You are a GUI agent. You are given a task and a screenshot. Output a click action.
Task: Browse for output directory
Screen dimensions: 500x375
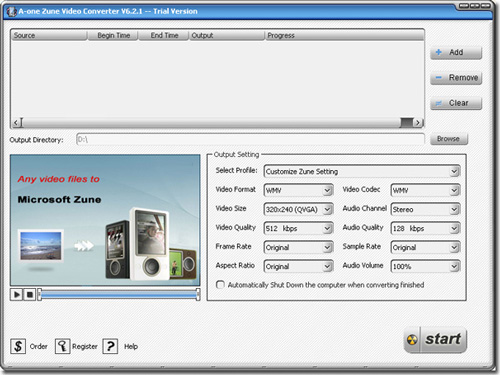coord(449,139)
